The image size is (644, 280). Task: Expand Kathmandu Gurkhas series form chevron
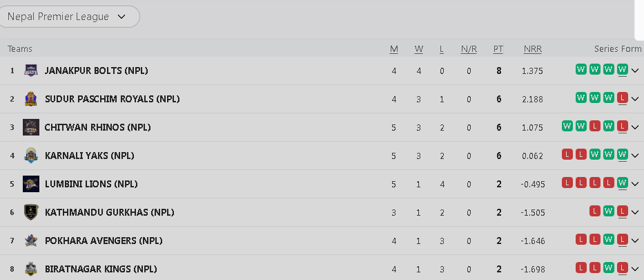pos(635,212)
